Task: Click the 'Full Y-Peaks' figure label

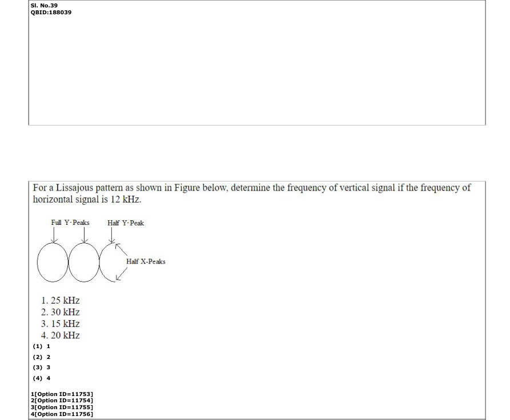Action: point(70,223)
